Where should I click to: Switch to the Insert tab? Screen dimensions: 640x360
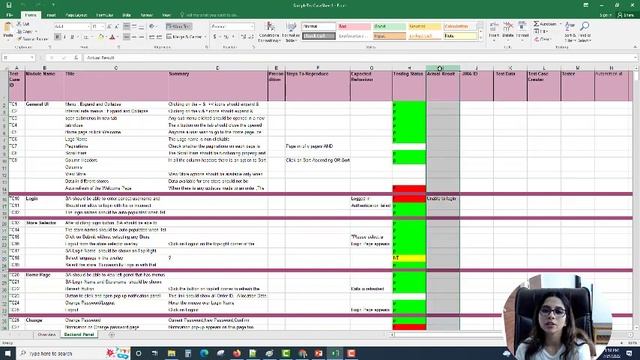(x=51, y=15)
